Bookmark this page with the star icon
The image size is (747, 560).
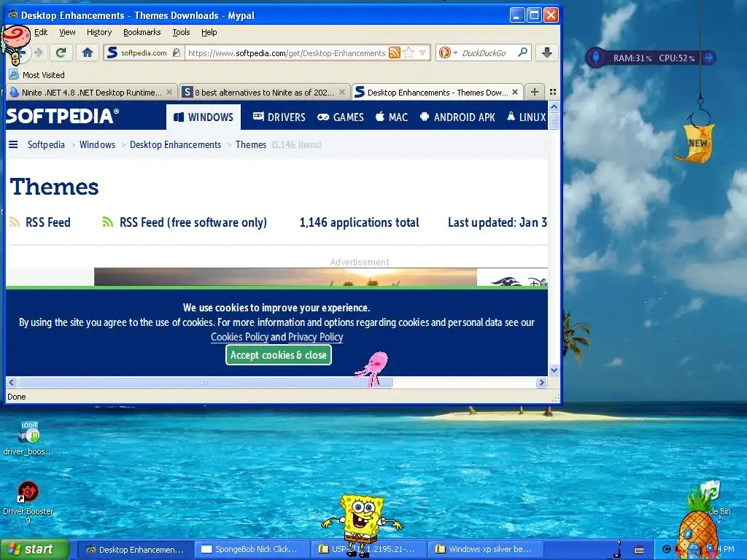[409, 52]
